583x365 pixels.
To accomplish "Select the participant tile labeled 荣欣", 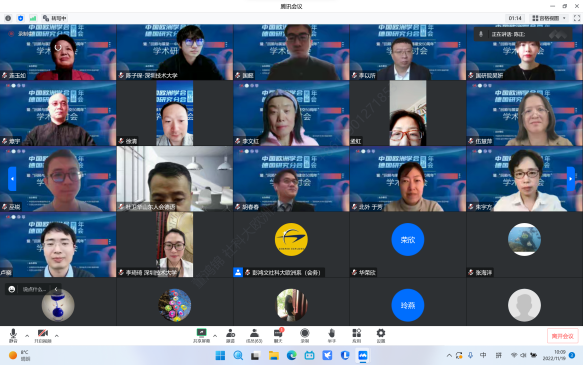I will [x=408, y=244].
